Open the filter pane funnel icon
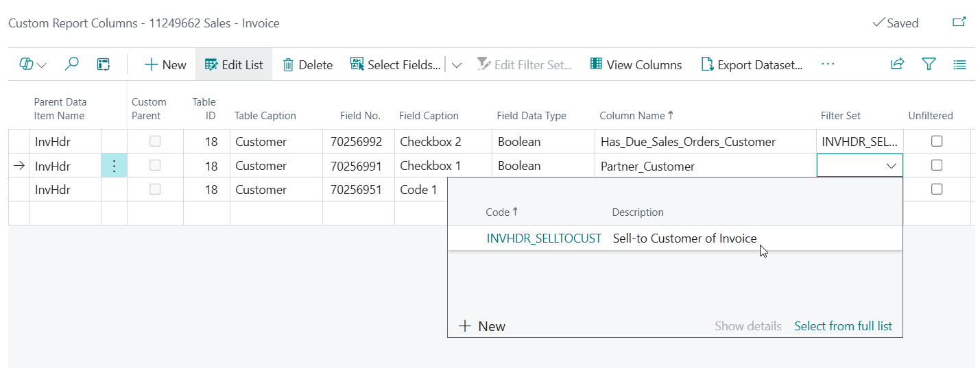 (x=929, y=64)
